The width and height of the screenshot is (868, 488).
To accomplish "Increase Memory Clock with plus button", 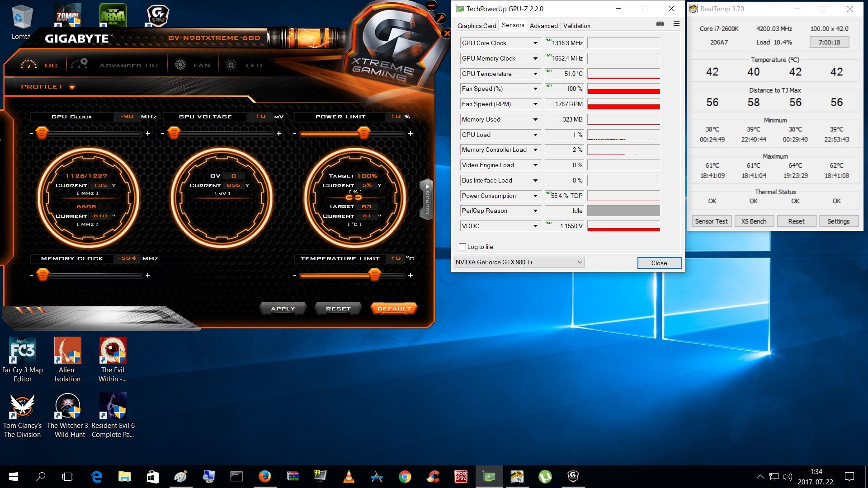I will click(148, 275).
